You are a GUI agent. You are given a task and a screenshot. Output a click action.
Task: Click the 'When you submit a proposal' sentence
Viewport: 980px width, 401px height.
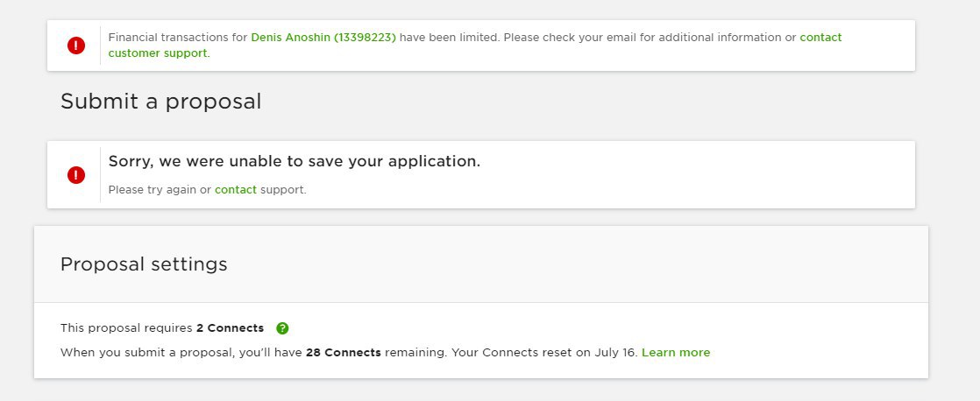coord(147,352)
